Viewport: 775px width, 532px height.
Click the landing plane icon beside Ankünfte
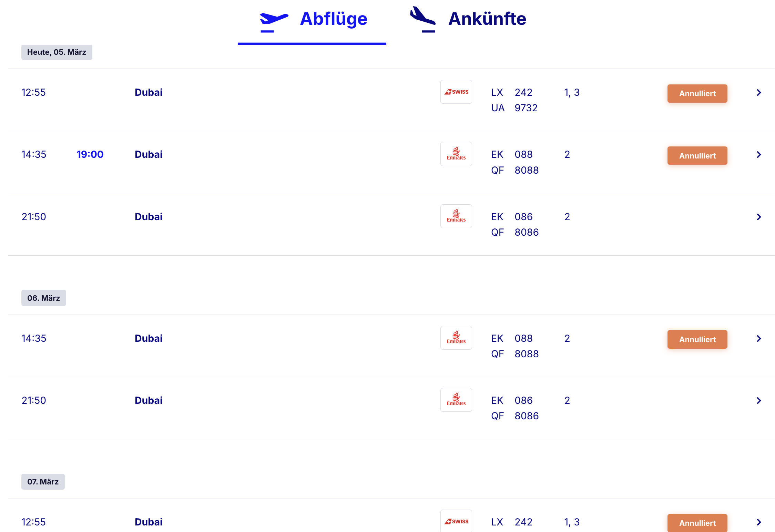[x=423, y=19]
